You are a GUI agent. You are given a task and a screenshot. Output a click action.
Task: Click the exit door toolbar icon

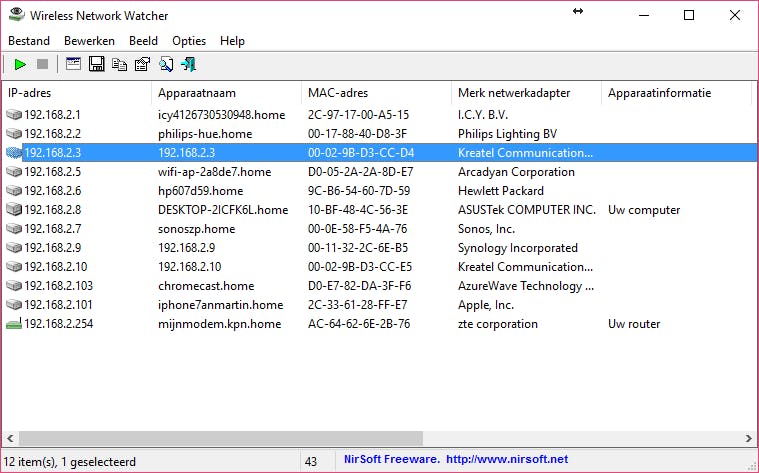(x=188, y=64)
